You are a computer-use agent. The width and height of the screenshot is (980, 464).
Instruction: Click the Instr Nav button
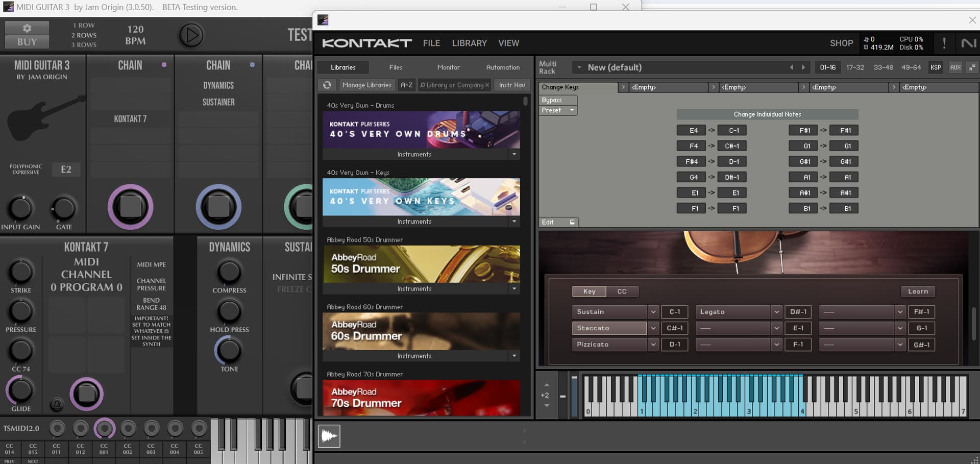click(512, 85)
